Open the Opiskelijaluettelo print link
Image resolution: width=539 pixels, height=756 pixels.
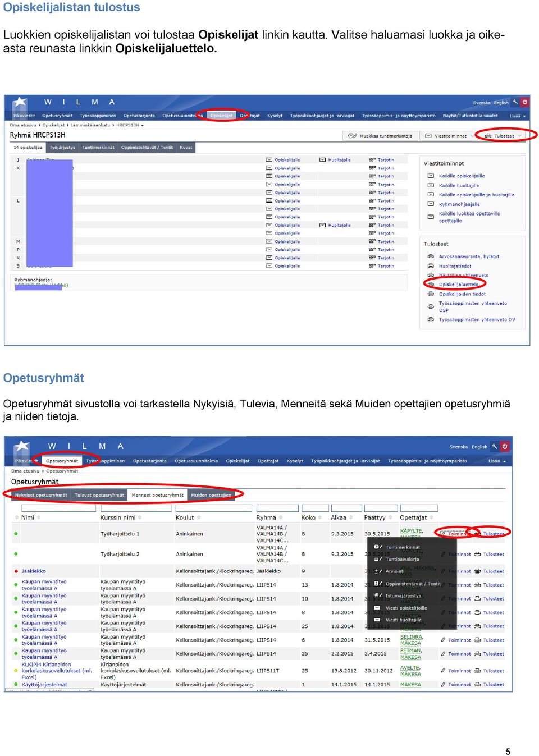click(459, 285)
